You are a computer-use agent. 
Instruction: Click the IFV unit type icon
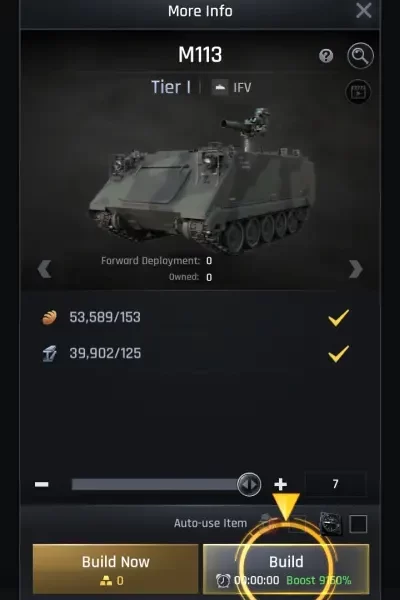click(x=220, y=87)
